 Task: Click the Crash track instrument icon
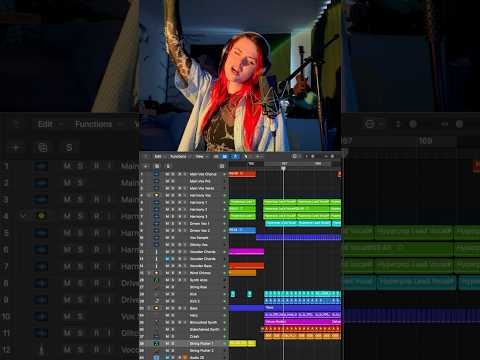point(156,336)
